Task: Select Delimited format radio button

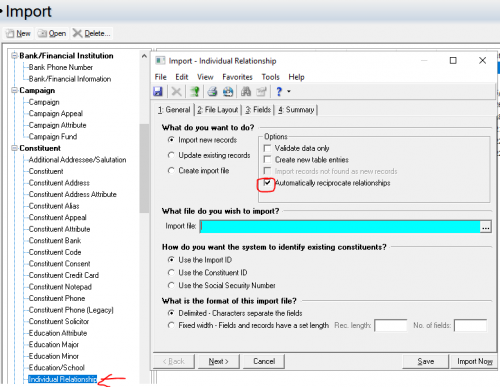Action: [171, 313]
